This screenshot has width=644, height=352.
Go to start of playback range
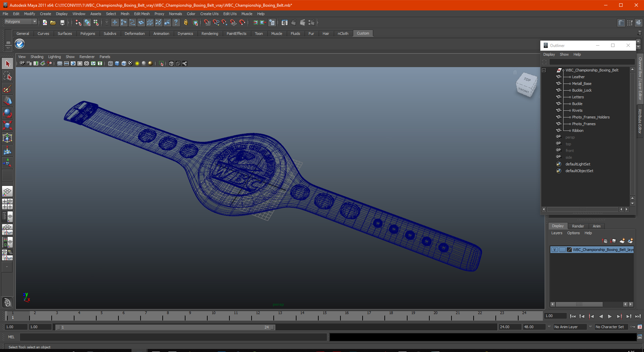click(573, 316)
